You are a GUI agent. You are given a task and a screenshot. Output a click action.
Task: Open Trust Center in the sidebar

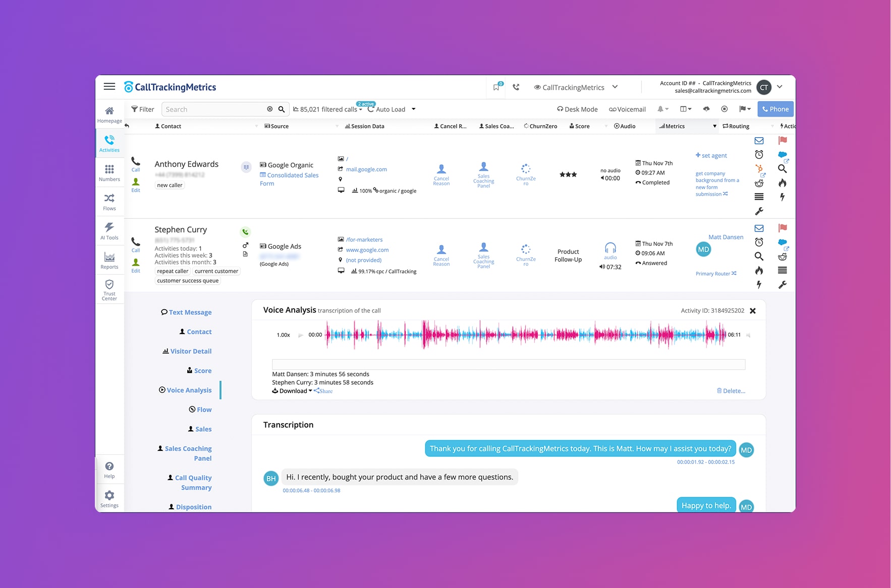point(109,290)
